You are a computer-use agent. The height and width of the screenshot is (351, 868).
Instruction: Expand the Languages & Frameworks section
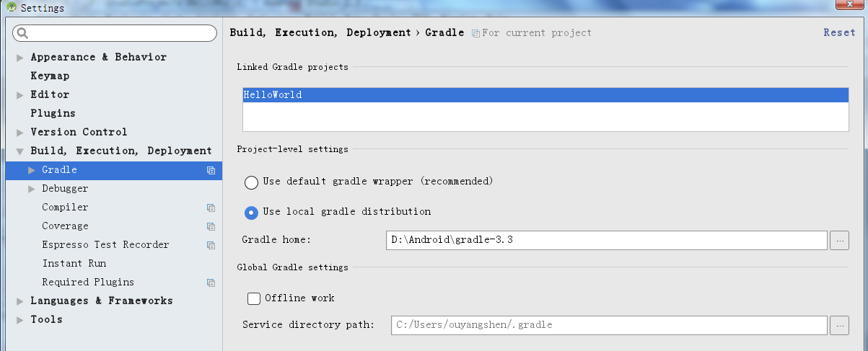point(20,301)
